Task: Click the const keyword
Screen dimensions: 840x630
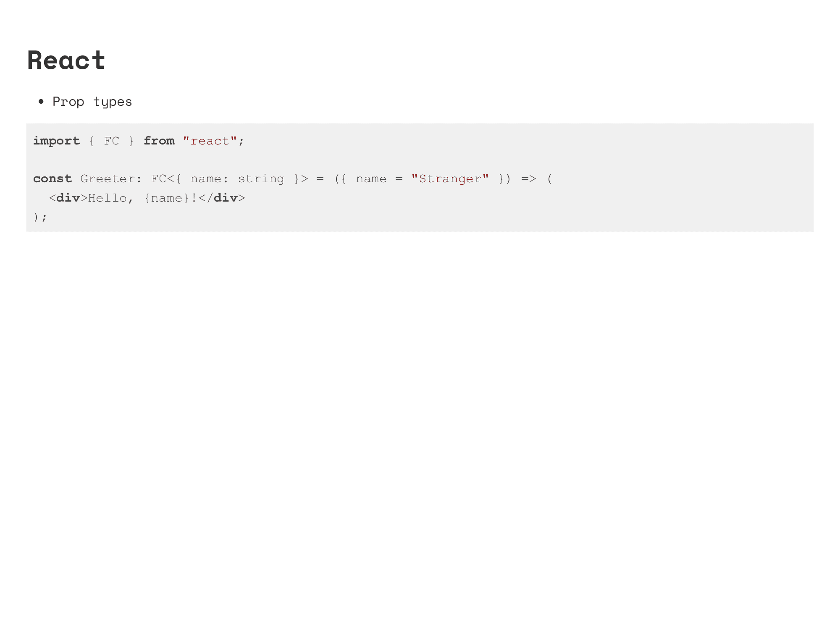Action: (52, 178)
